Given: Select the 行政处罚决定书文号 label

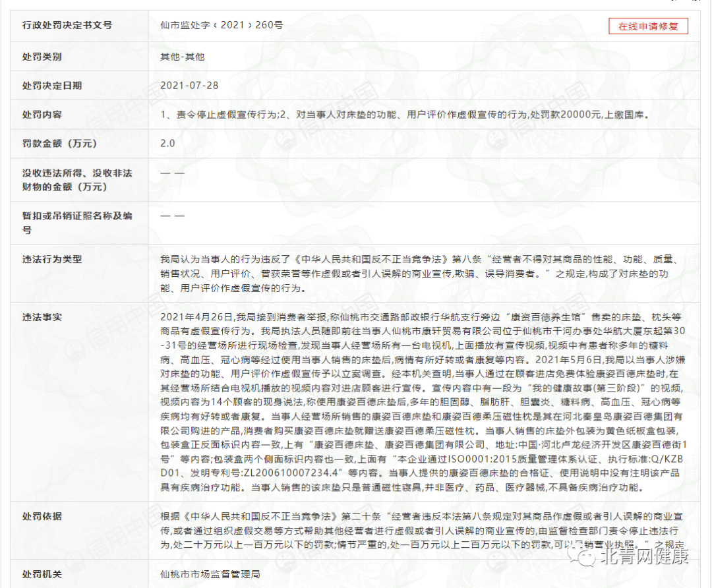Looking at the screenshot, I should click(67, 25).
